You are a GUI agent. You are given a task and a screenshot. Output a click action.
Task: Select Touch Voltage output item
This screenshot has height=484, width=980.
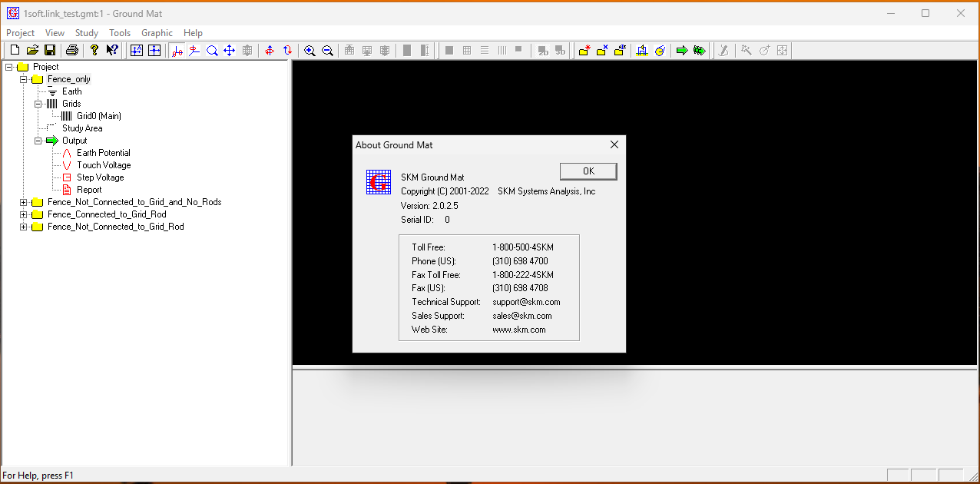(104, 165)
